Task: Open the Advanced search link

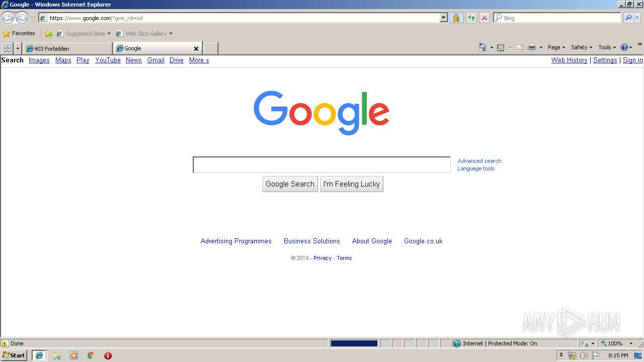Action: [479, 161]
